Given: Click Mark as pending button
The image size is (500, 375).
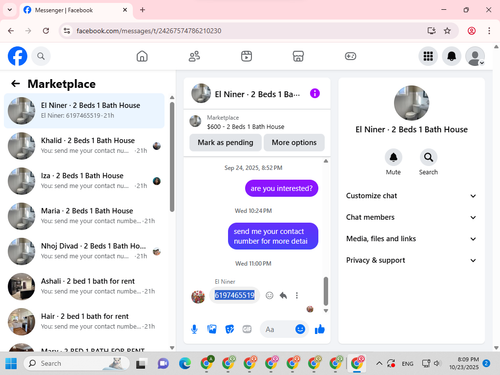Looking at the screenshot, I should [x=225, y=143].
